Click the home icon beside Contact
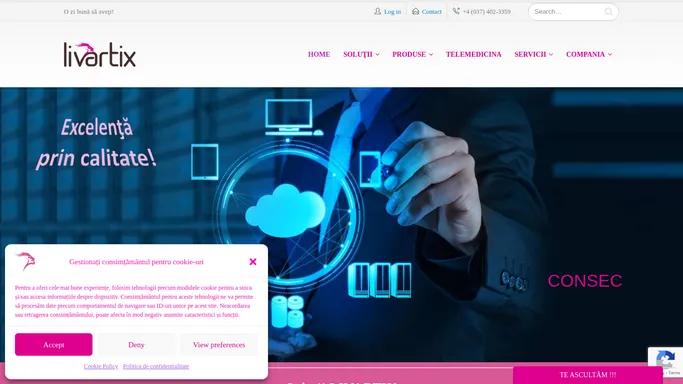683x384 pixels. coord(416,11)
